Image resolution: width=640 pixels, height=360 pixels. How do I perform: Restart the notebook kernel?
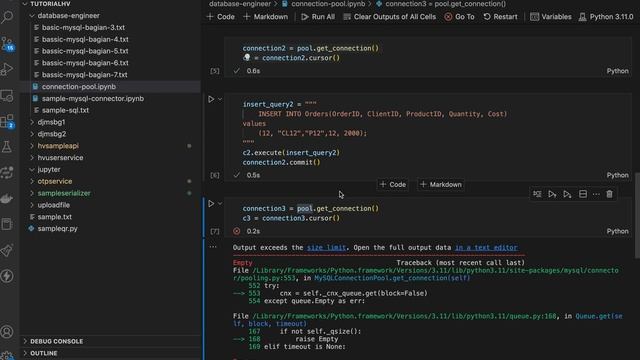[500, 17]
